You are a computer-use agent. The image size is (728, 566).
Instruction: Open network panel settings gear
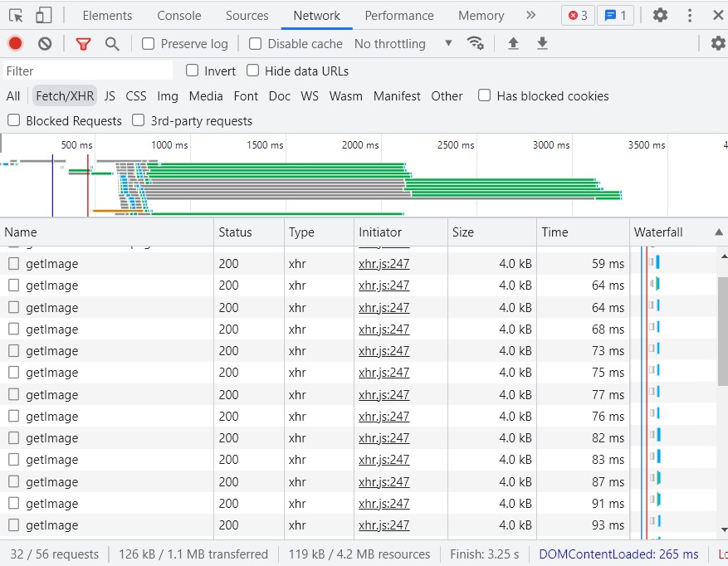click(x=718, y=44)
